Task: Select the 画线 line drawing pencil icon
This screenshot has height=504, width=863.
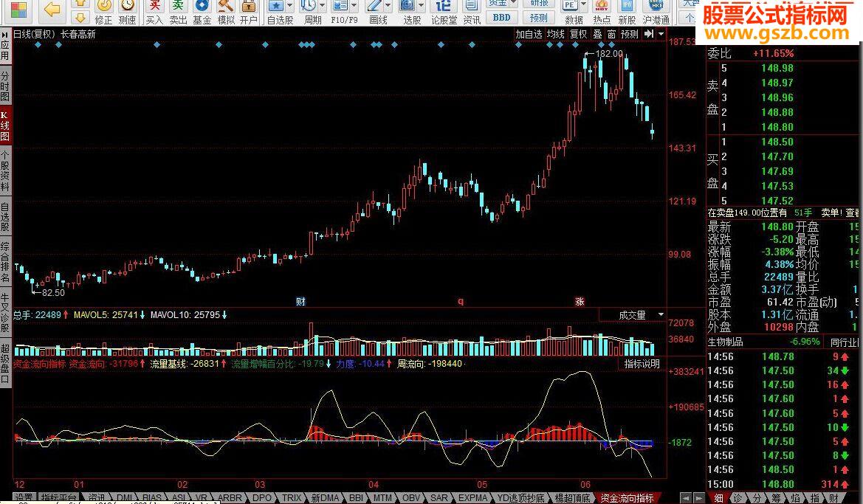Action: (x=374, y=5)
